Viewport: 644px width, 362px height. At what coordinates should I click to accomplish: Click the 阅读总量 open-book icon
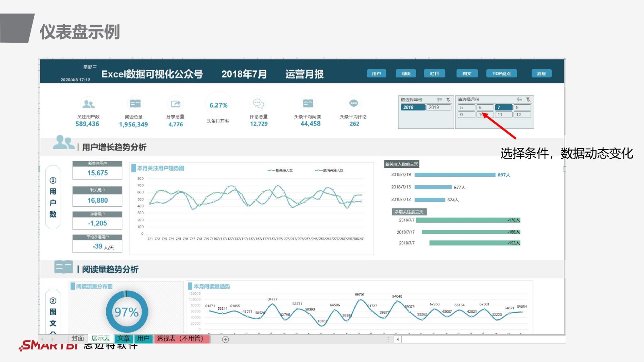[x=135, y=104]
